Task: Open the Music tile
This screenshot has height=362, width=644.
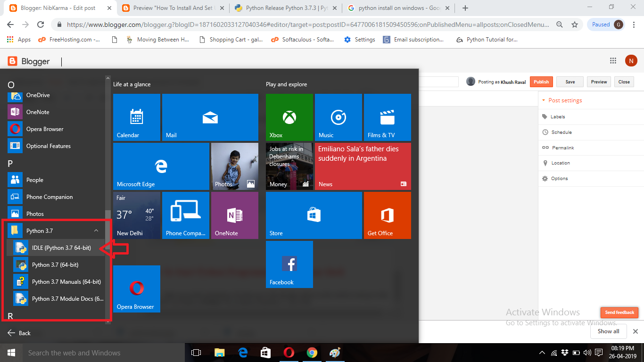Action: click(339, 117)
